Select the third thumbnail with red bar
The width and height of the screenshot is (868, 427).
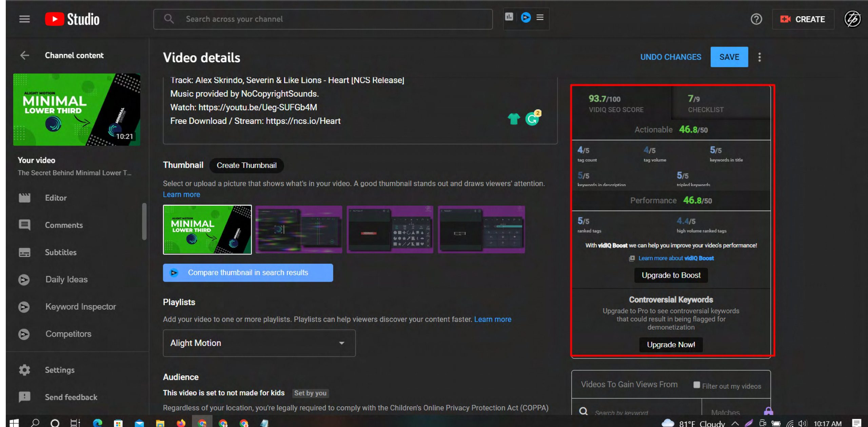(390, 230)
